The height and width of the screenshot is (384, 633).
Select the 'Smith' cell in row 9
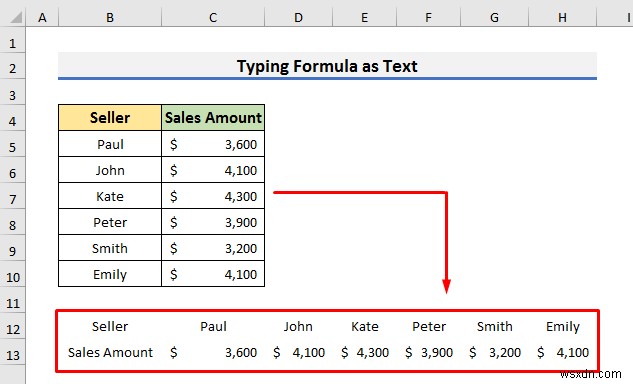point(110,248)
